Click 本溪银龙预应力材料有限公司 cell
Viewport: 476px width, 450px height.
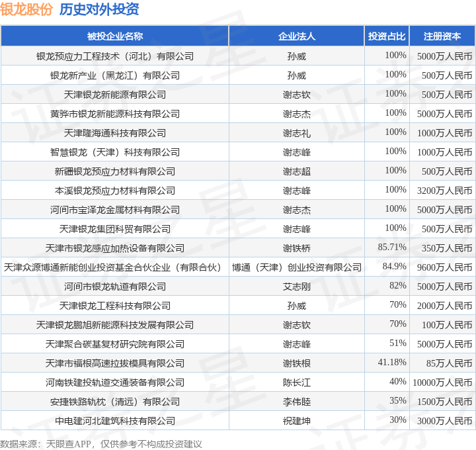click(x=115, y=191)
